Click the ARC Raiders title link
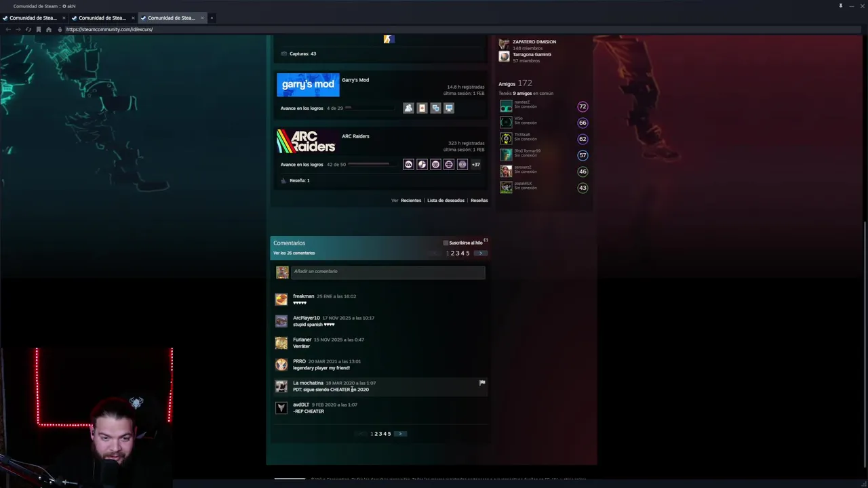 click(x=355, y=136)
